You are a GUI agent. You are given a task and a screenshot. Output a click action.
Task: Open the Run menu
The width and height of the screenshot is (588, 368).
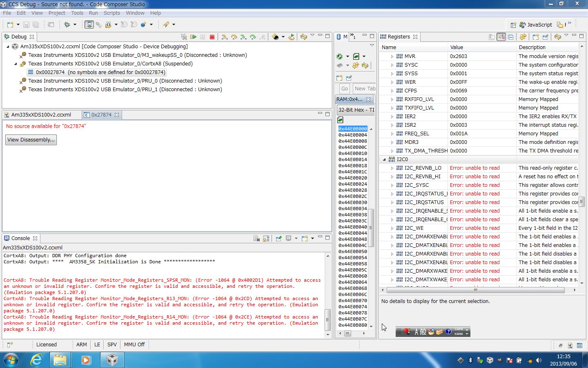[x=94, y=13]
